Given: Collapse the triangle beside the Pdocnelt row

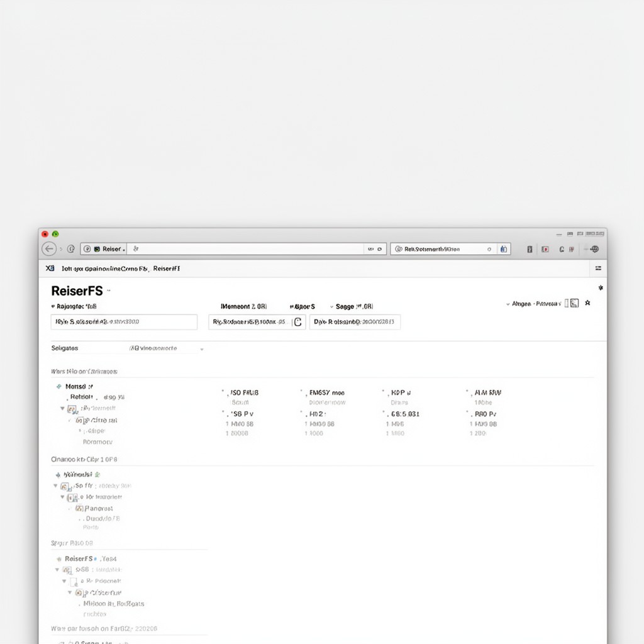Looking at the screenshot, I should [64, 581].
